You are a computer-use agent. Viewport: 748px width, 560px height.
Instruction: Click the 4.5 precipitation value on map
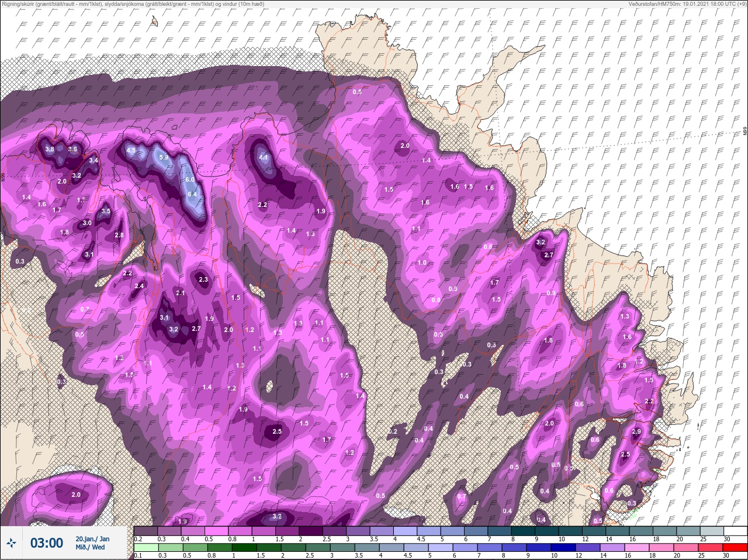point(131,150)
